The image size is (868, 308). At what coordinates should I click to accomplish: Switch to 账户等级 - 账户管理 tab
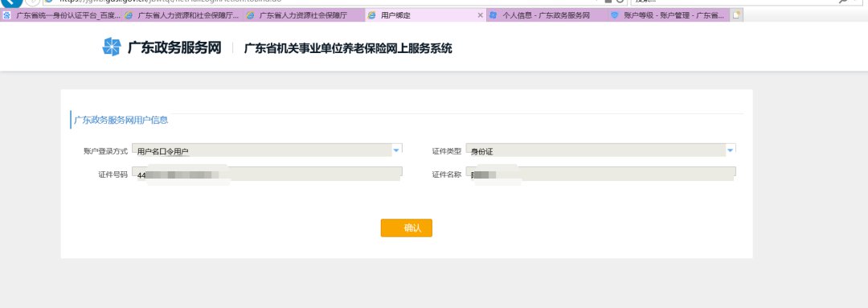point(669,15)
